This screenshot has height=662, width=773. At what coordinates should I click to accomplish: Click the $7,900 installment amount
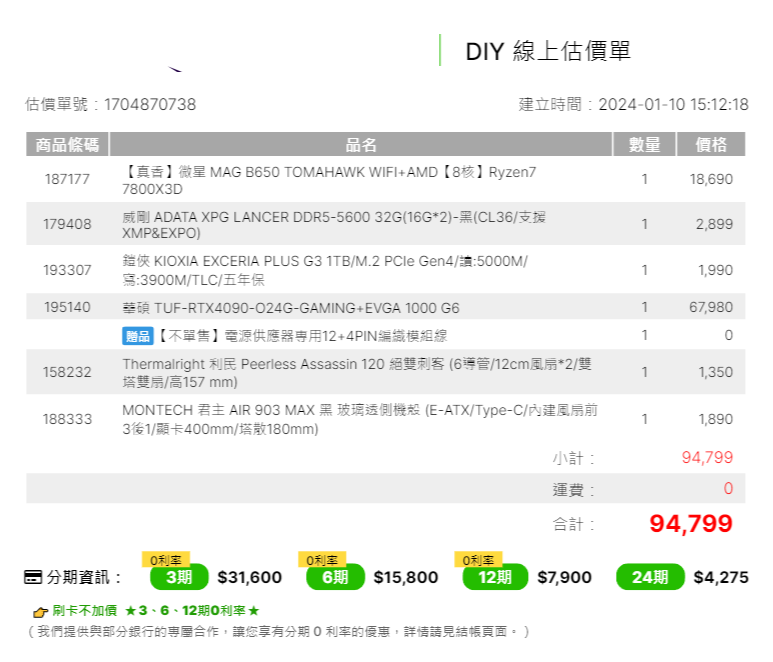click(x=564, y=577)
